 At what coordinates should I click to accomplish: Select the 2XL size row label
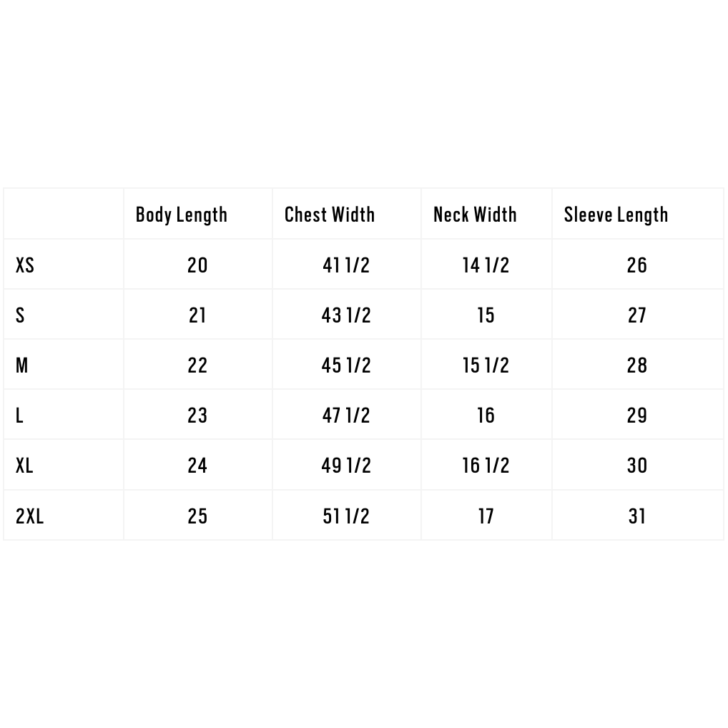pos(30,516)
